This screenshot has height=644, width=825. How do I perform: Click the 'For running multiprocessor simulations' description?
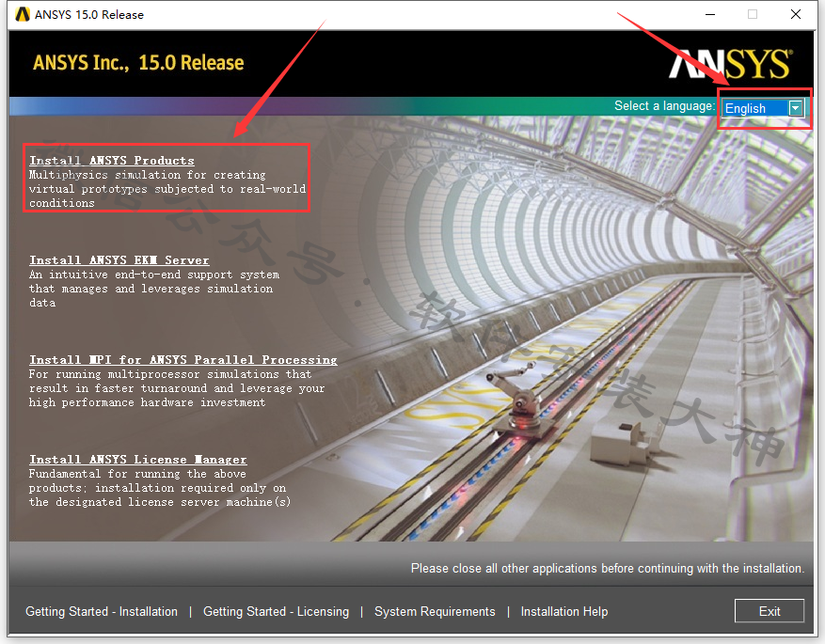177,388
